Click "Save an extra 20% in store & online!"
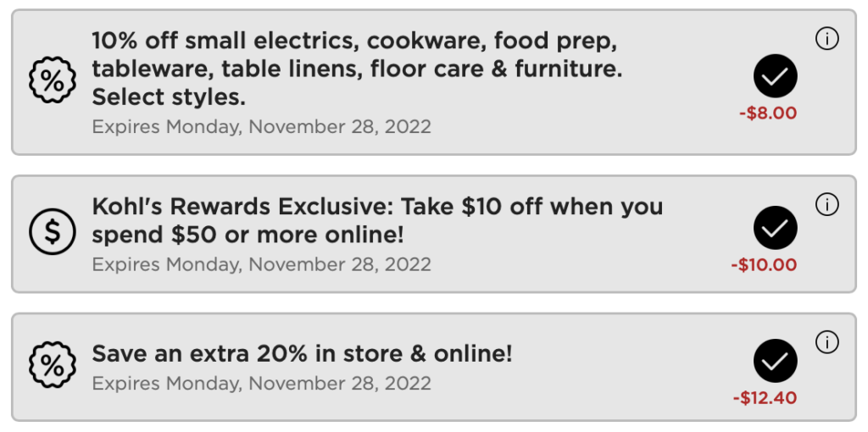Image resolution: width=868 pixels, height=432 pixels. click(x=302, y=353)
